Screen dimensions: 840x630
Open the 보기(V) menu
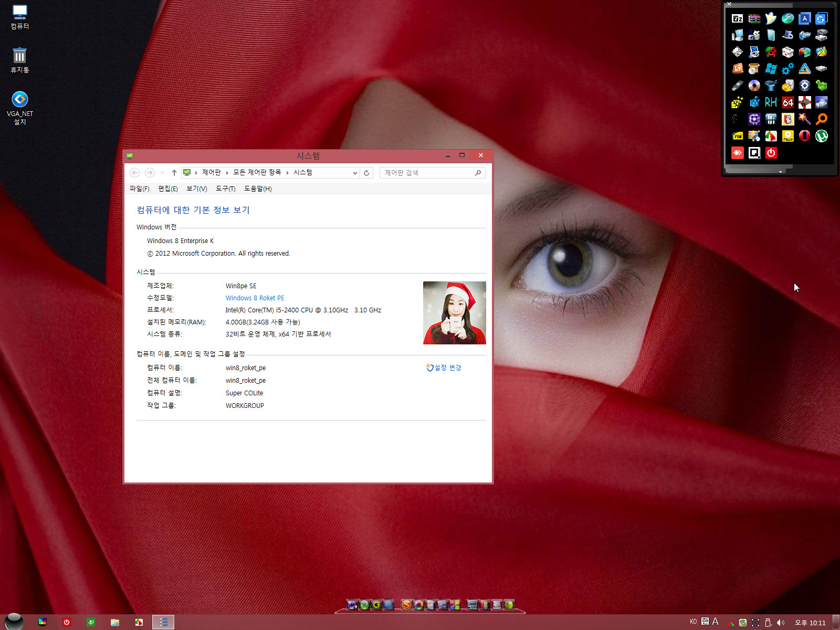click(x=196, y=188)
